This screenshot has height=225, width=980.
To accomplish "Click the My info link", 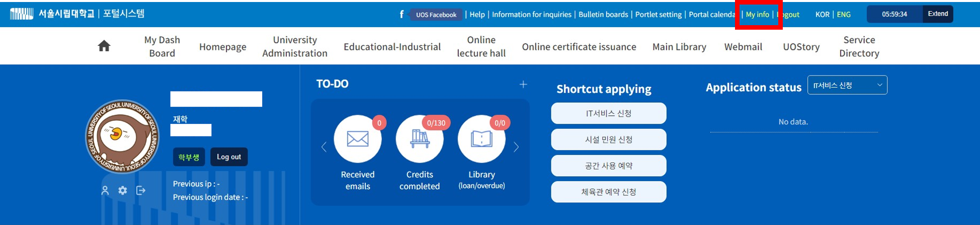I will [x=757, y=15].
